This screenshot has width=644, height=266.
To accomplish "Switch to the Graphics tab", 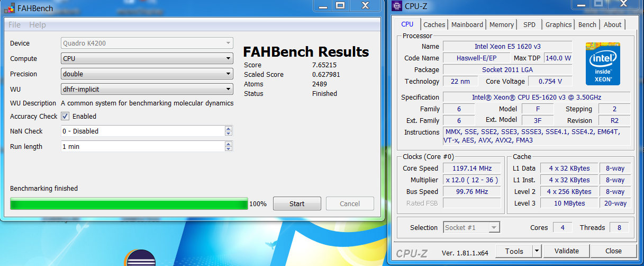I will point(559,24).
